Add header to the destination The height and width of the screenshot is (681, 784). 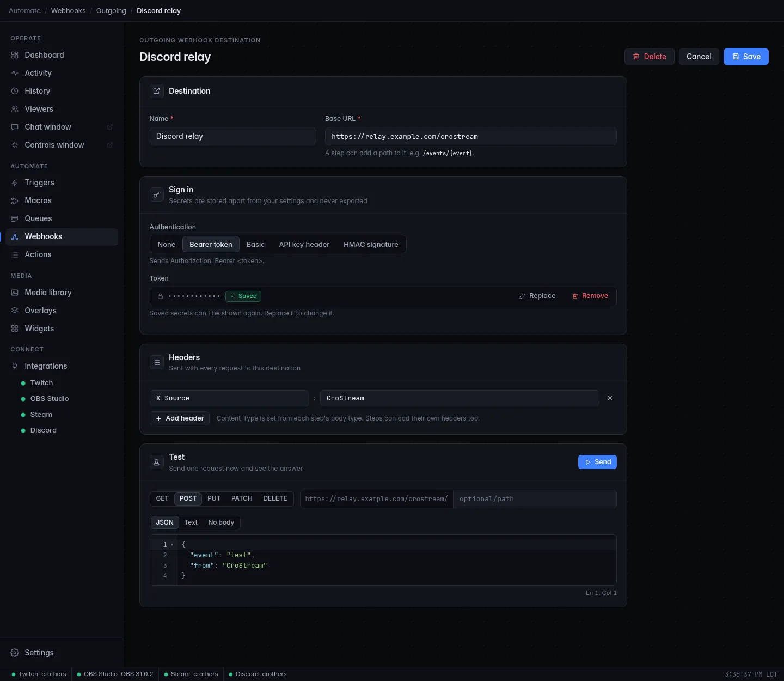point(180,418)
